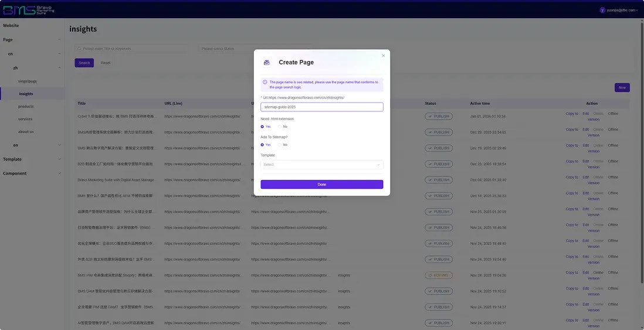Expand the Template sidebar section chevron
This screenshot has width=644, height=330.
tap(59, 159)
